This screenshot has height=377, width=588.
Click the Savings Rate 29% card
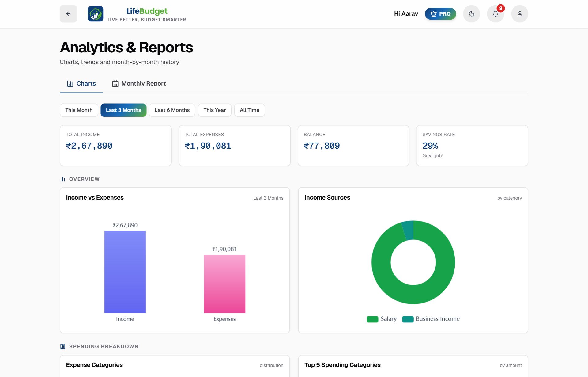pyautogui.click(x=472, y=145)
